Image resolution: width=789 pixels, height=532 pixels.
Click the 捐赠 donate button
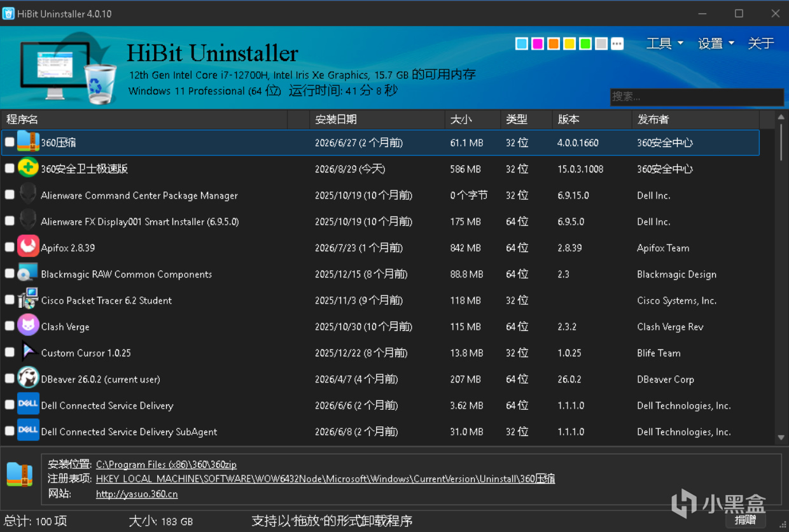(745, 521)
